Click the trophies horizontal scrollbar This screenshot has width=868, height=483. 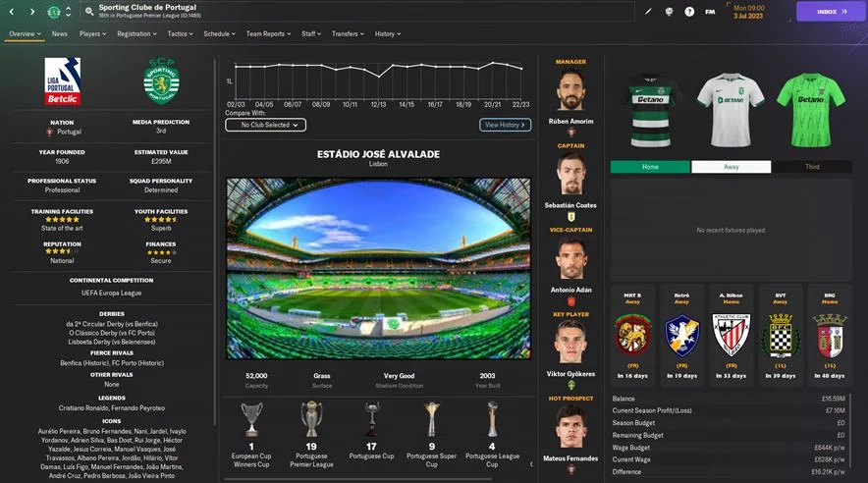pos(358,479)
